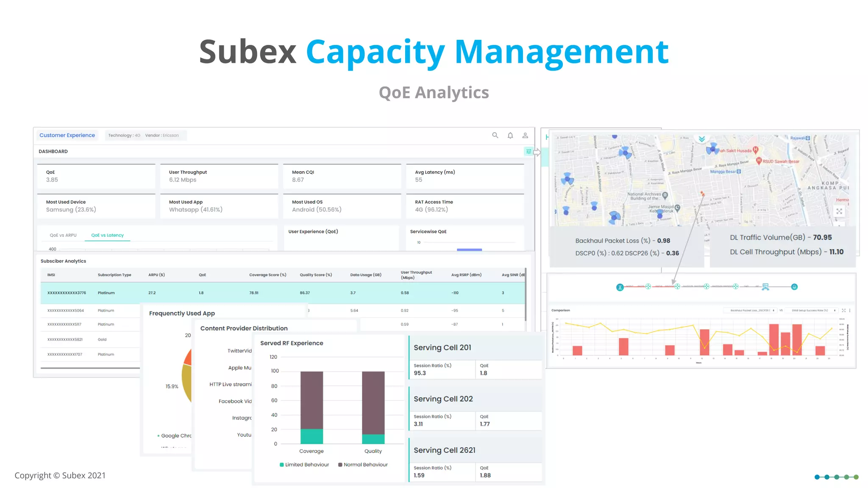The width and height of the screenshot is (868, 488).
Task: Sort by the Avg RSRP (dBm) column header
Action: (x=466, y=275)
